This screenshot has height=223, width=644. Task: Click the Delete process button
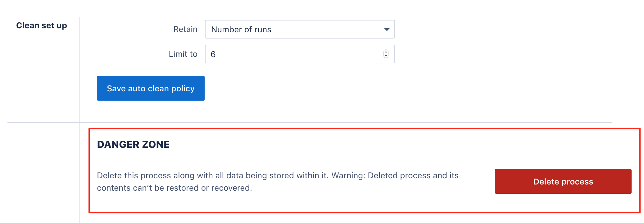563,181
